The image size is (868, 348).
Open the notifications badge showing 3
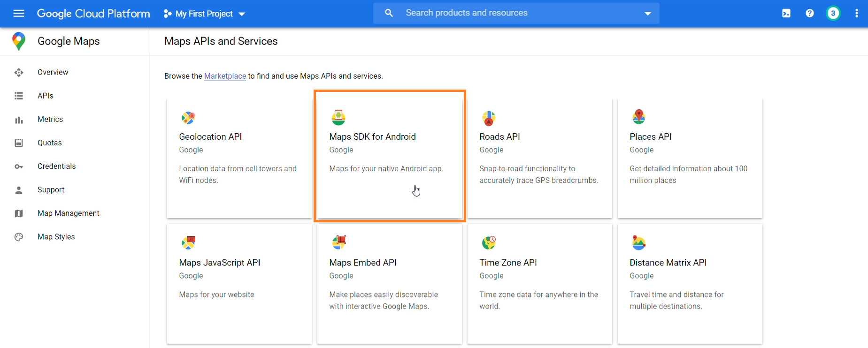(x=833, y=14)
